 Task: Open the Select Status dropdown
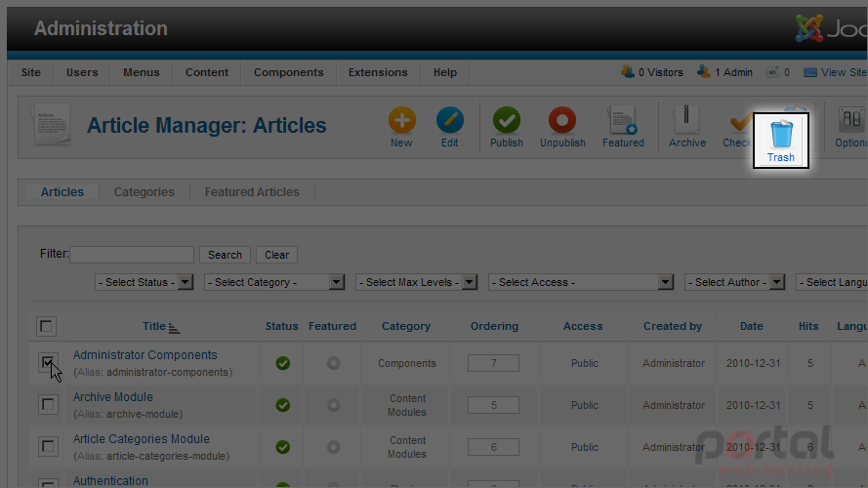(x=144, y=282)
